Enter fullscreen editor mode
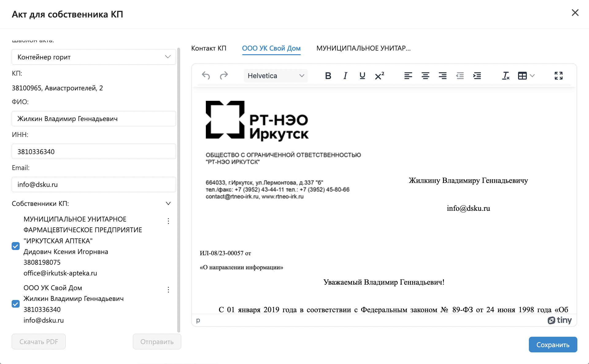This screenshot has width=589, height=364. (559, 76)
